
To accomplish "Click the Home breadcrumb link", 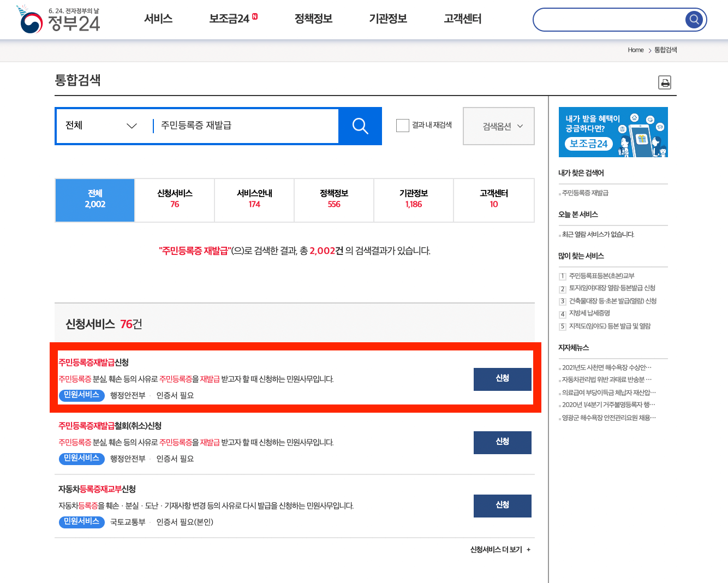I will (635, 50).
